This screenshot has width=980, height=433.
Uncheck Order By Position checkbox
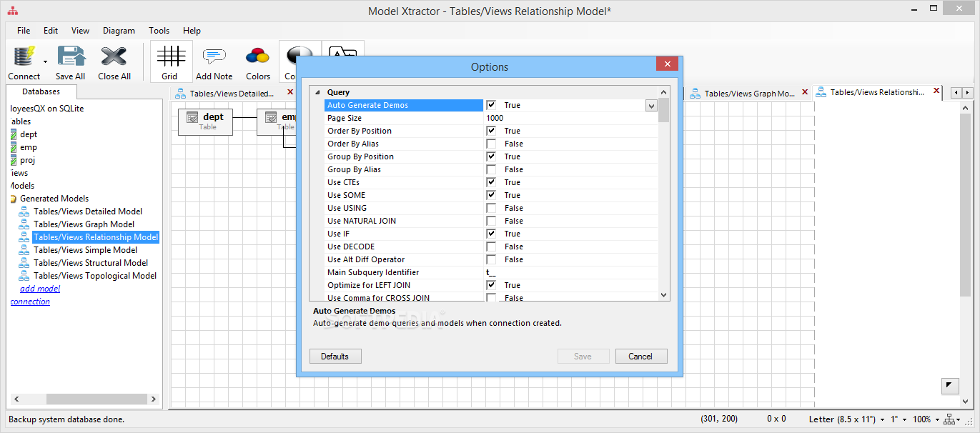tap(491, 131)
